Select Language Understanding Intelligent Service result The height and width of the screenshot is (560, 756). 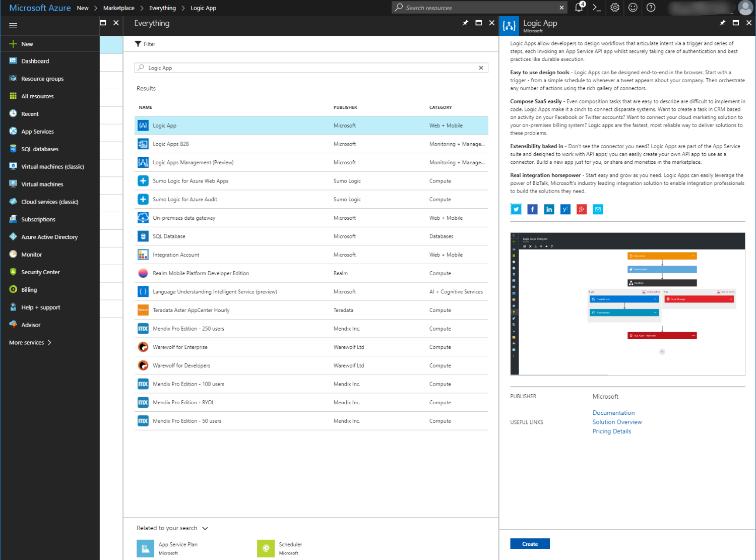click(x=311, y=291)
